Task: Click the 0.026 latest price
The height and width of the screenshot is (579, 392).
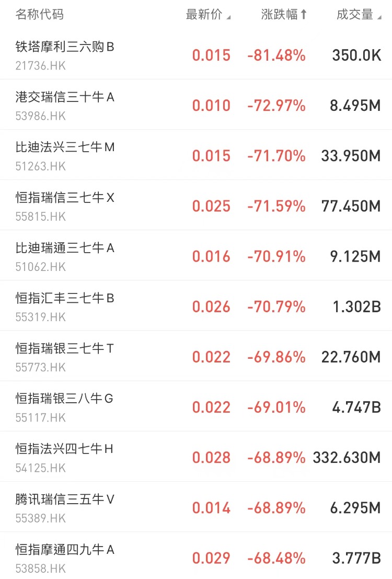Action: (x=211, y=307)
